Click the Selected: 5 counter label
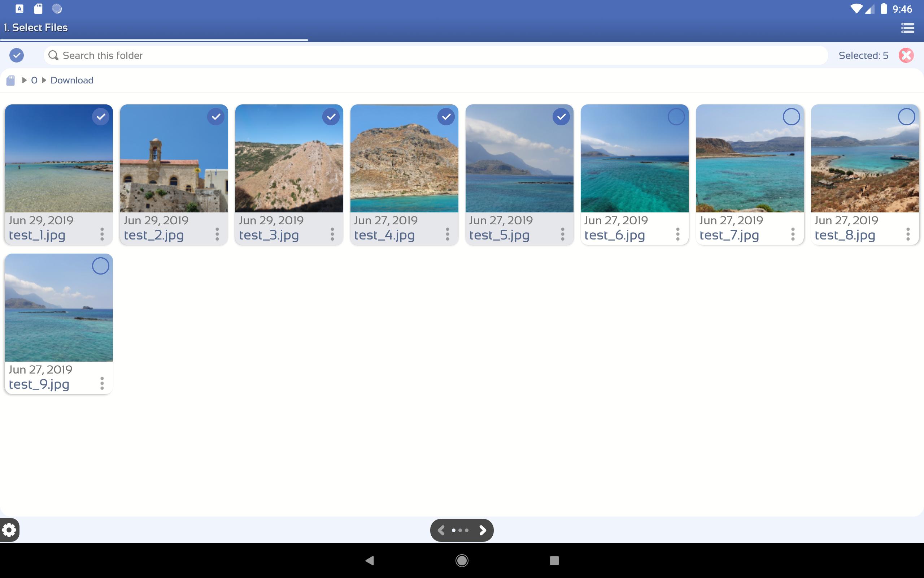 [x=863, y=55]
